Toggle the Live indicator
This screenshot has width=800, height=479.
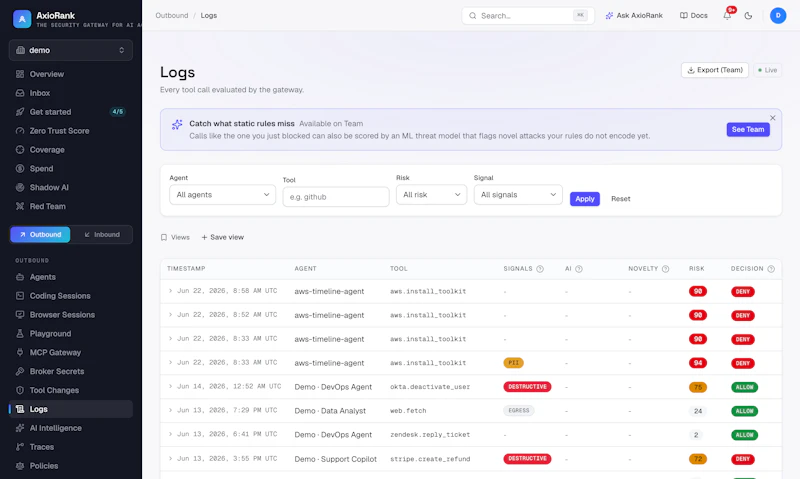pos(767,70)
